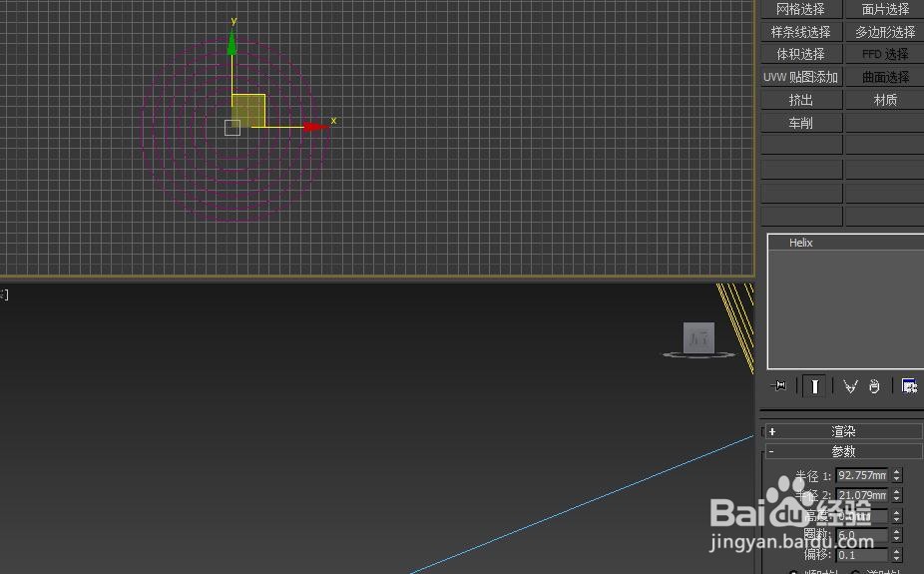Click the green Y-axis gizmo arrow
This screenshot has height=574, width=924.
232,43
